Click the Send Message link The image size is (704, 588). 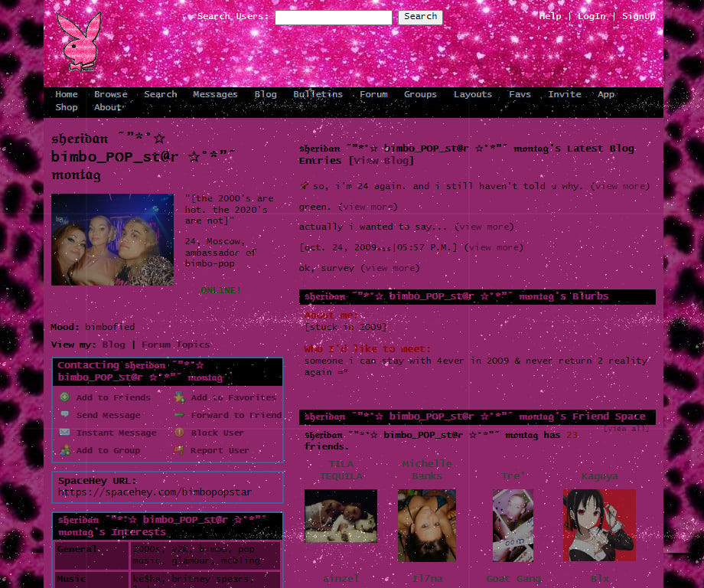pyautogui.click(x=108, y=415)
